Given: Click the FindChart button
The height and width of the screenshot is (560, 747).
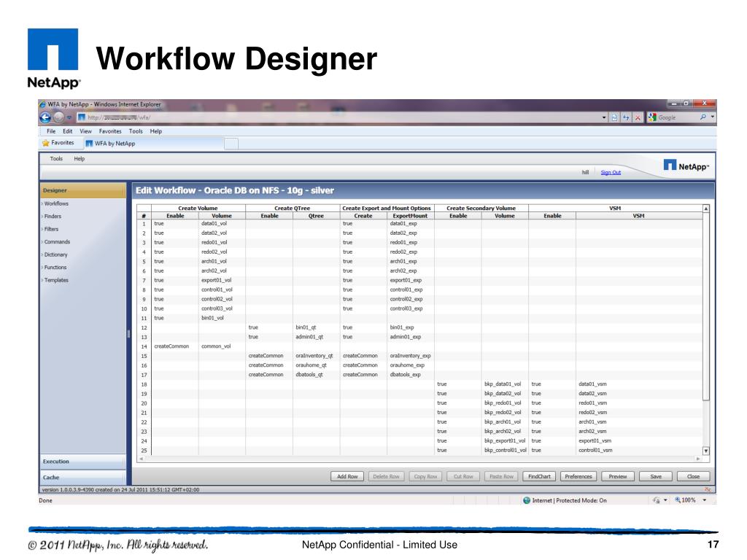Looking at the screenshot, I should [539, 476].
